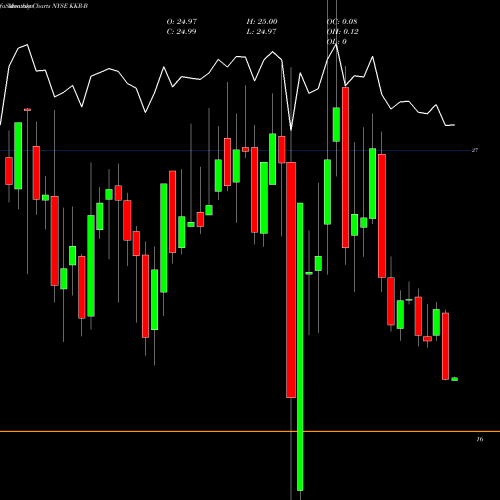Click the low price value L: 24.97
The width and height of the screenshot is (500, 500).
pyautogui.click(x=262, y=32)
